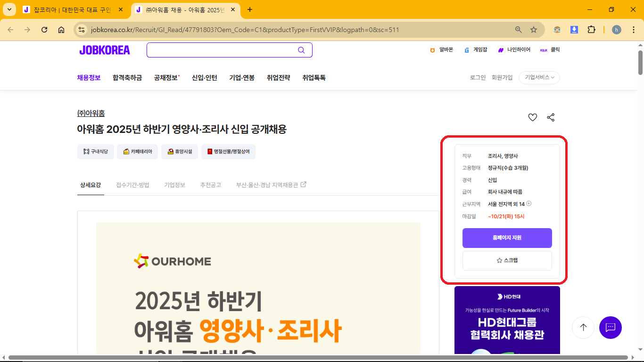
Task: Click the heart icon to favorite the posting
Action: point(532,117)
